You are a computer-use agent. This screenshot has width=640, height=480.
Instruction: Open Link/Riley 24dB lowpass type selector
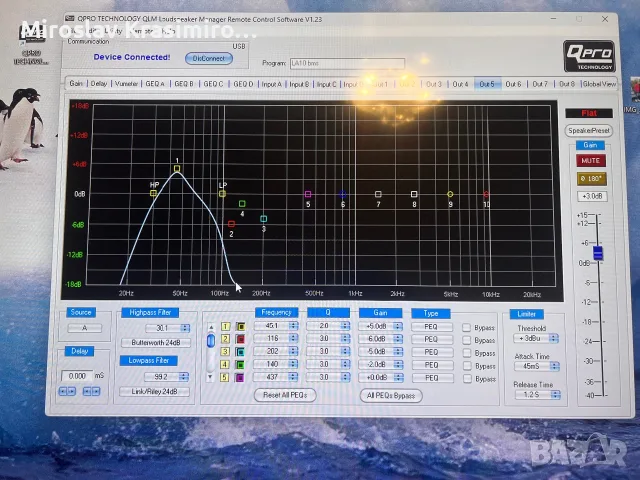pos(154,391)
